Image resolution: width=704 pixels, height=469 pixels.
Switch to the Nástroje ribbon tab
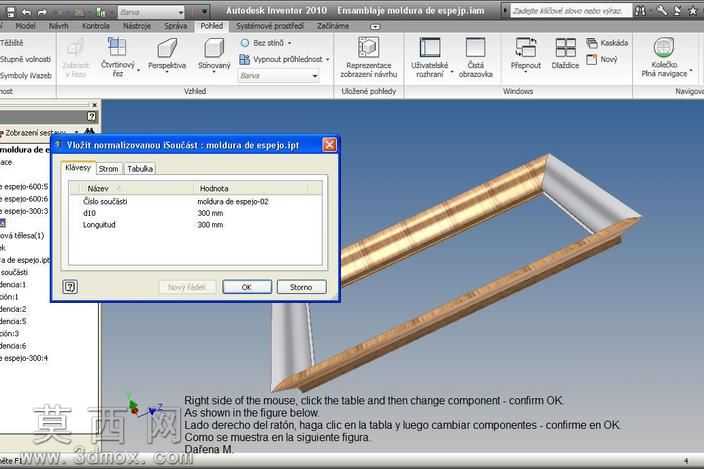click(x=137, y=26)
